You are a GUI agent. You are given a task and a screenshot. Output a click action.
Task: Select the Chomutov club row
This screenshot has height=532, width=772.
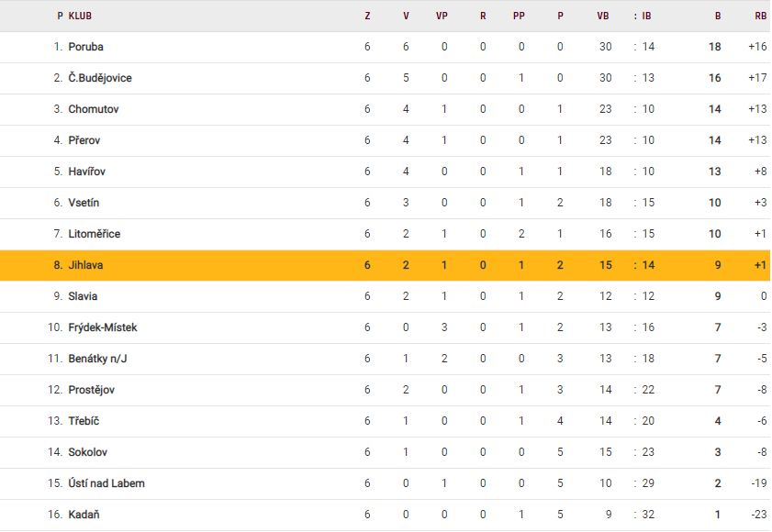93,109
